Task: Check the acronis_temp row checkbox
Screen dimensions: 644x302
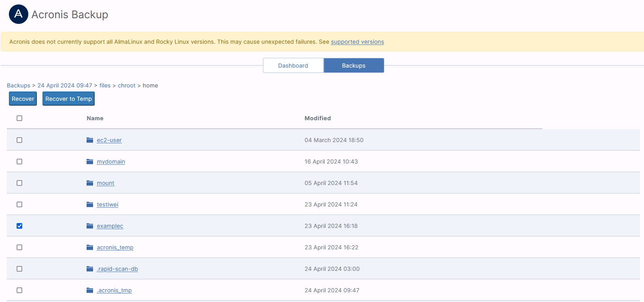Action: [19, 247]
